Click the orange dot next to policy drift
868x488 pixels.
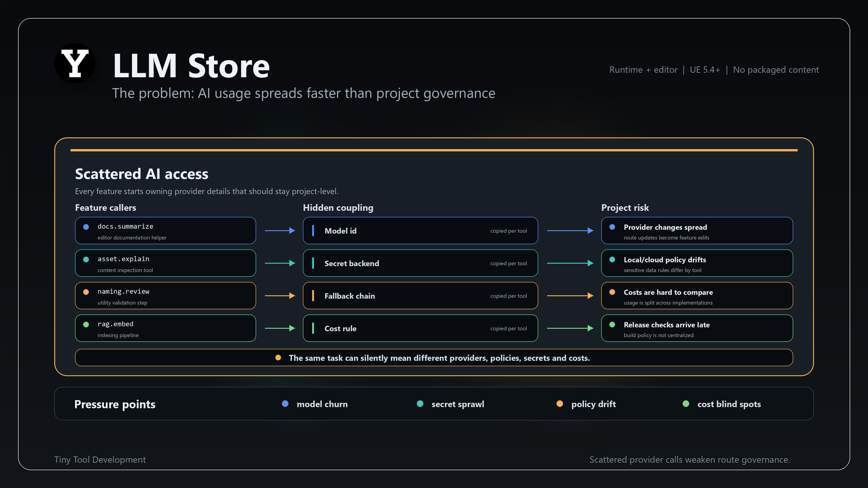(560, 404)
